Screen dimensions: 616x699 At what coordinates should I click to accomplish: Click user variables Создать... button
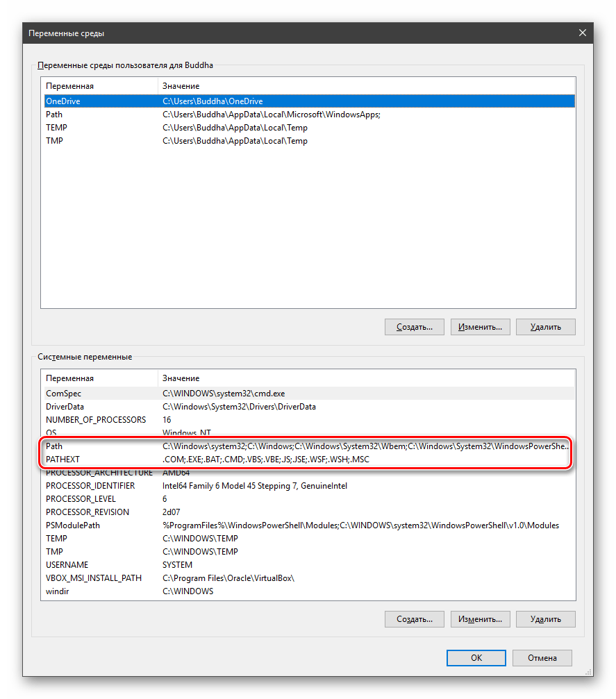pyautogui.click(x=415, y=327)
